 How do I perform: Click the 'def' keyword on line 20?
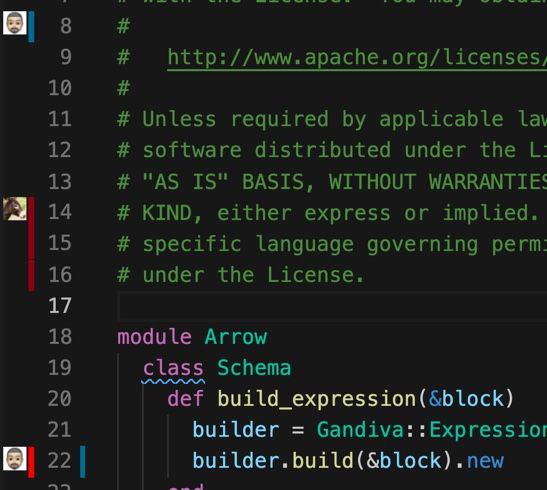[186, 399]
